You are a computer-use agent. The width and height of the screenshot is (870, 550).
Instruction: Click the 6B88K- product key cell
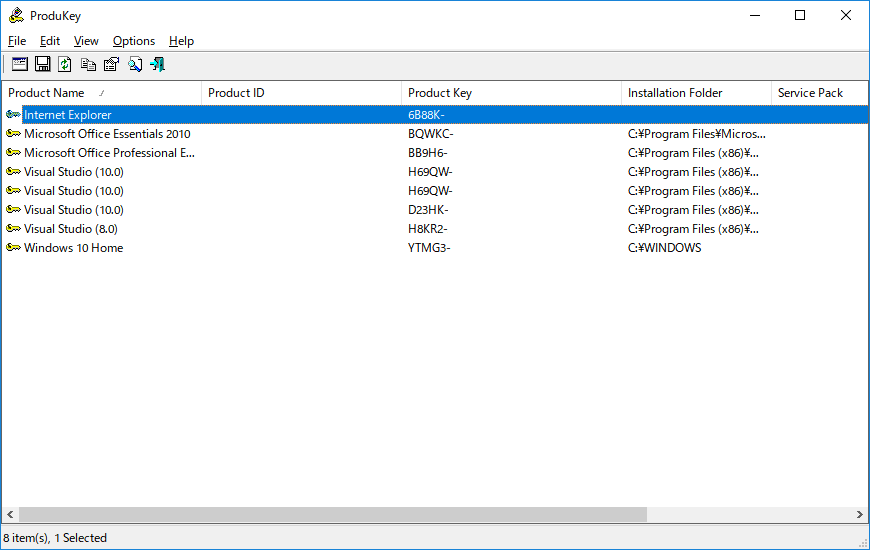426,115
